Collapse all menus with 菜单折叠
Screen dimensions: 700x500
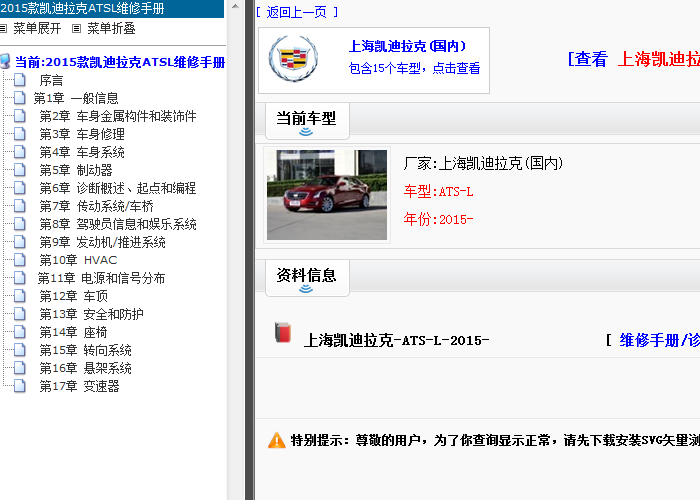click(x=111, y=29)
